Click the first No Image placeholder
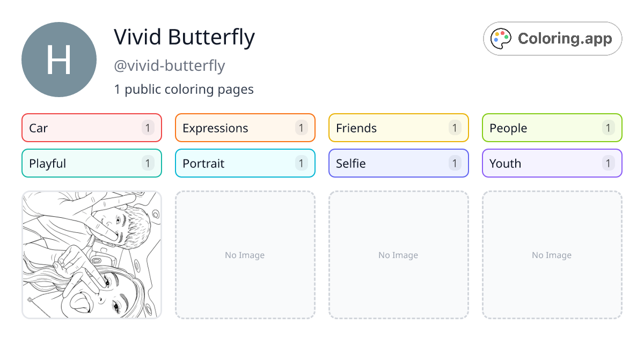This screenshot has height=338, width=644. 245,255
